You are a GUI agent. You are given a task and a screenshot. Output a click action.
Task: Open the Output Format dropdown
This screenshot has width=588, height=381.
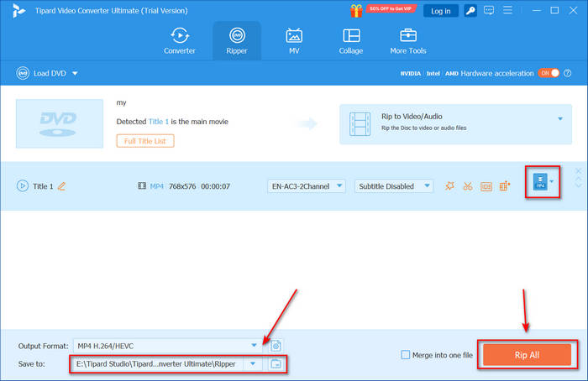pyautogui.click(x=167, y=346)
